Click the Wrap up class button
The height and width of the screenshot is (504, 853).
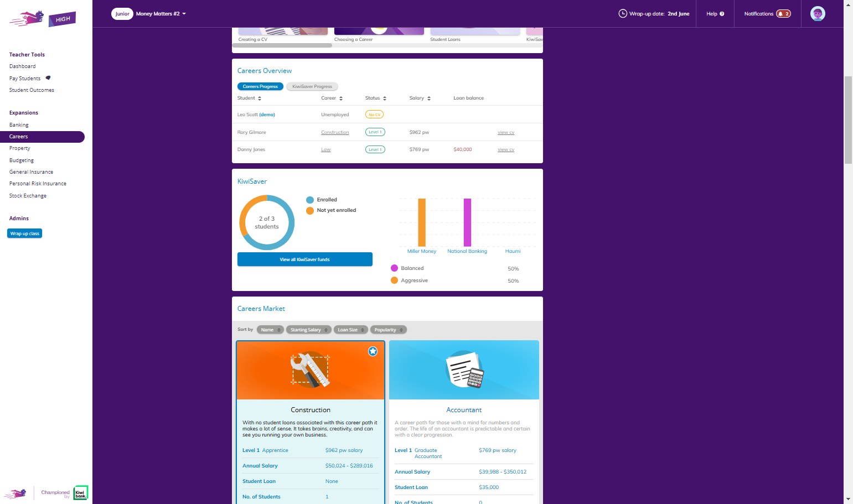(x=25, y=233)
